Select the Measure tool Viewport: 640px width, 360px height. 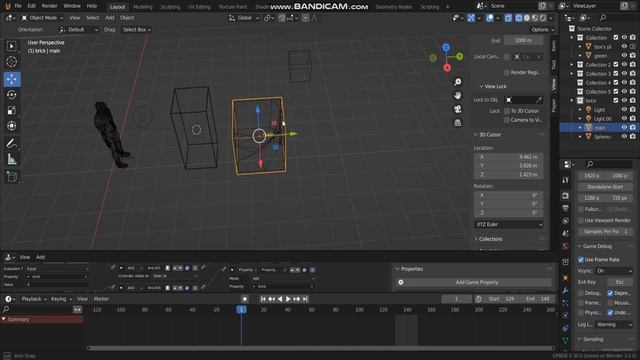pyautogui.click(x=11, y=160)
